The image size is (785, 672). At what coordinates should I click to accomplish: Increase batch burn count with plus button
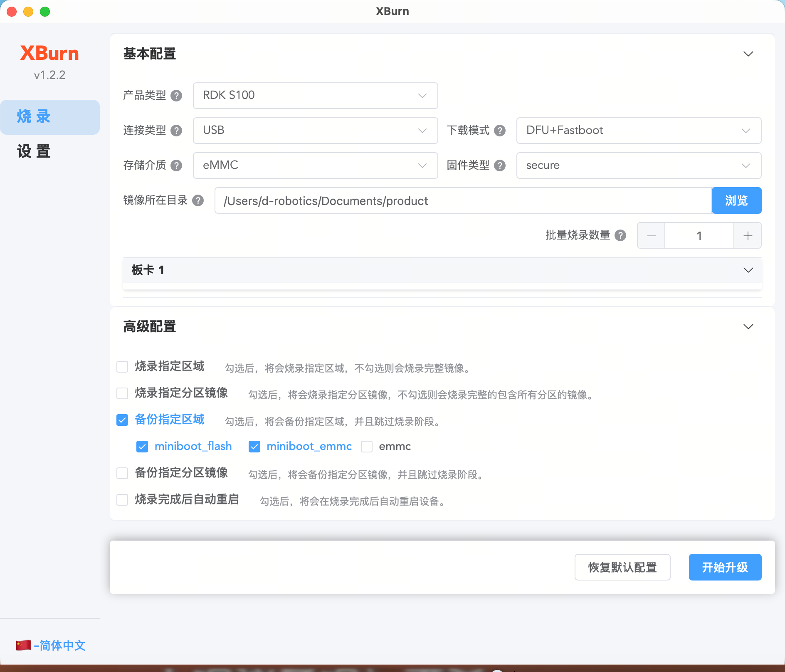(748, 236)
